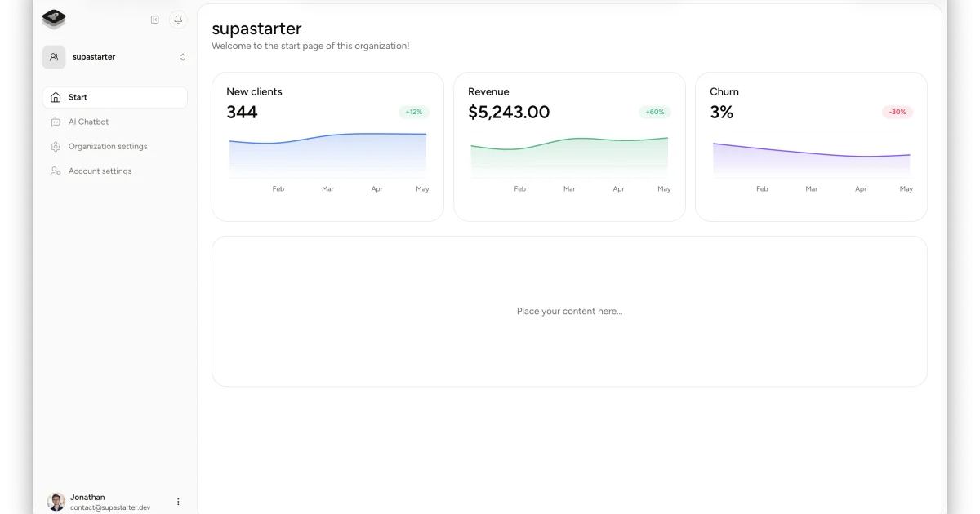Open user menu three-dots icon
Viewport: 980px width, 514px height.
pyautogui.click(x=178, y=502)
